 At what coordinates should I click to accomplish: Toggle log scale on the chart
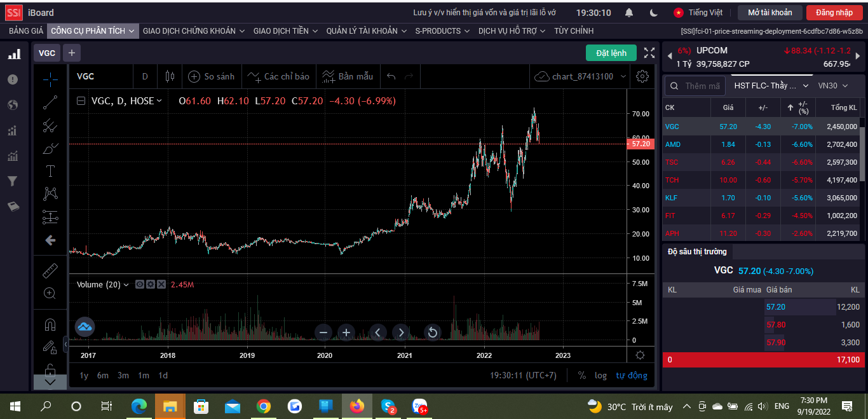point(600,375)
